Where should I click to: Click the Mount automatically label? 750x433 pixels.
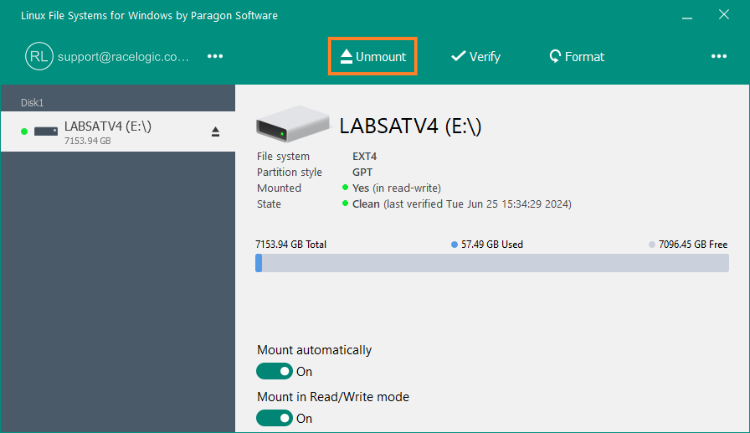(x=314, y=350)
